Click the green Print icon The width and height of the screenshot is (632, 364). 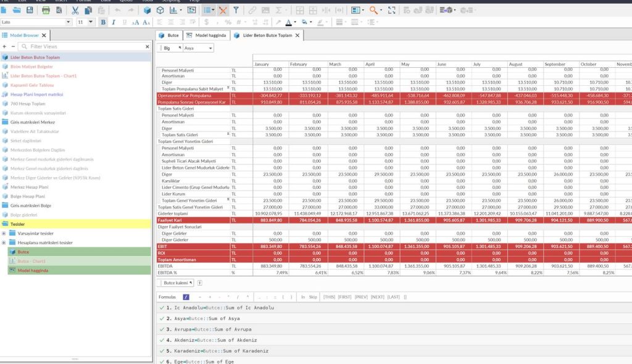[46, 10]
